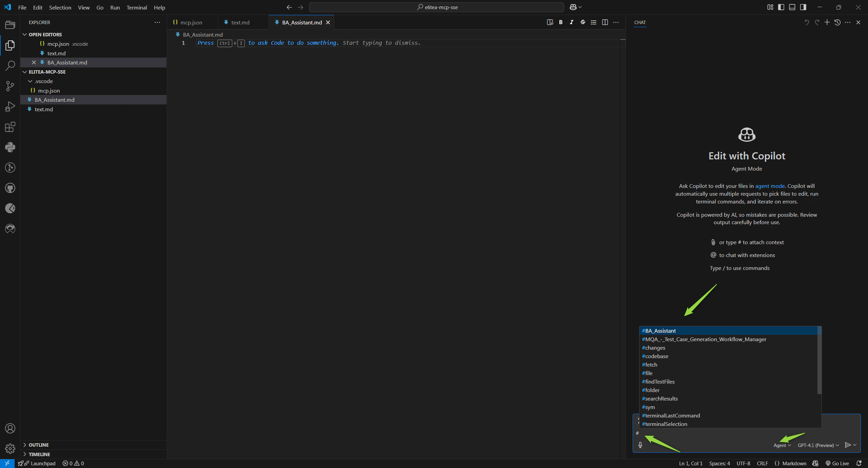Open the Terminal menu
The height and width of the screenshot is (468, 868).
pyautogui.click(x=136, y=7)
